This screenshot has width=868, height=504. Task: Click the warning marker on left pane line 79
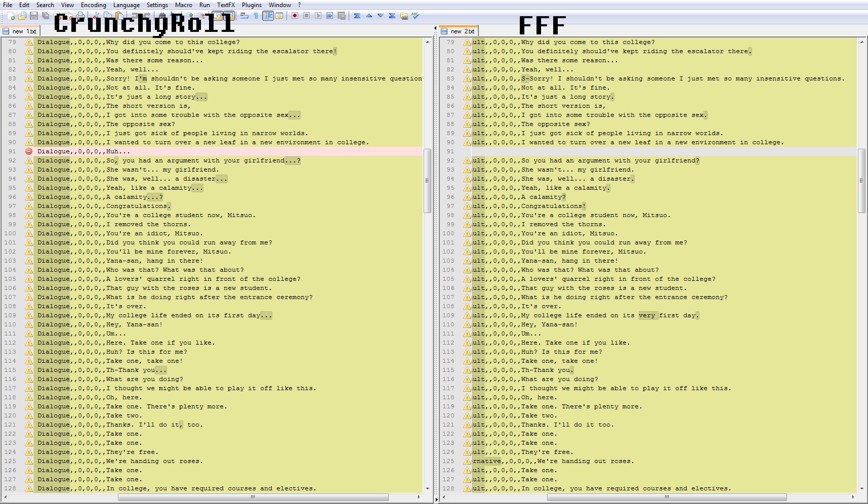[29, 42]
